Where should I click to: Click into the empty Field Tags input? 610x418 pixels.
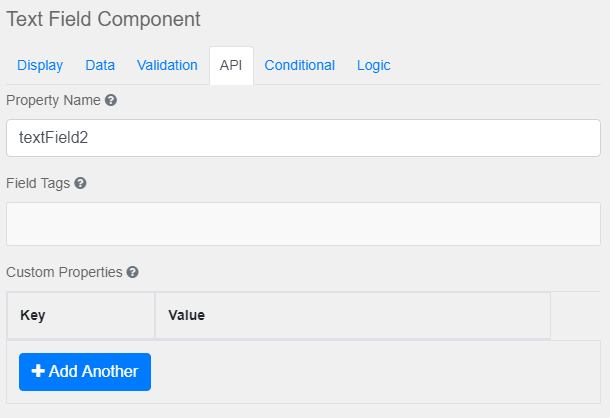click(x=303, y=224)
